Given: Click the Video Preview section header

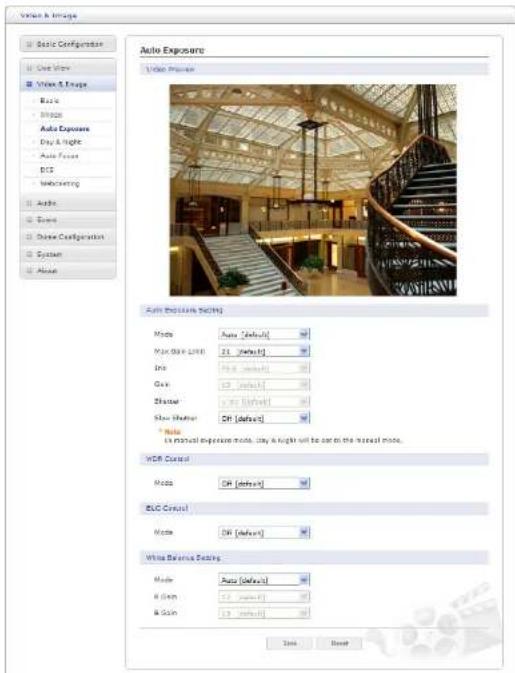Looking at the screenshot, I should click(x=314, y=69).
